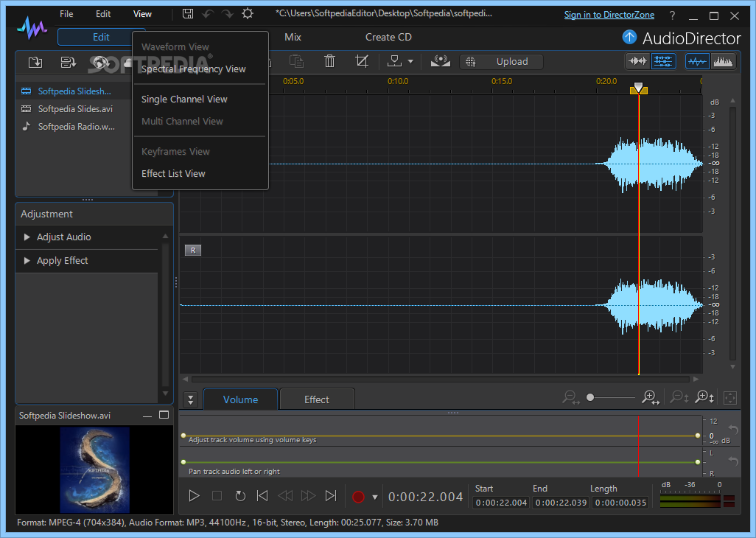Image resolution: width=756 pixels, height=538 pixels.
Task: Minimize the Softpedia Slideshow.avi preview panel
Action: pos(147,416)
